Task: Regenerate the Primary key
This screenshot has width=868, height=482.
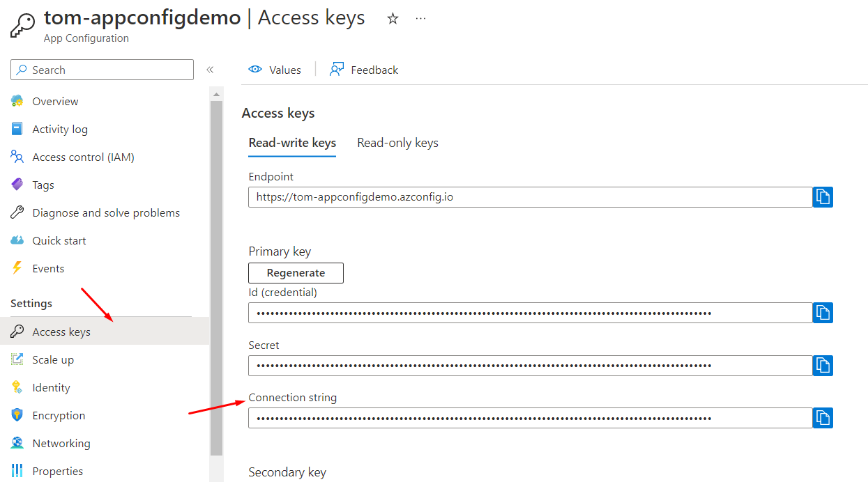Action: 295,272
